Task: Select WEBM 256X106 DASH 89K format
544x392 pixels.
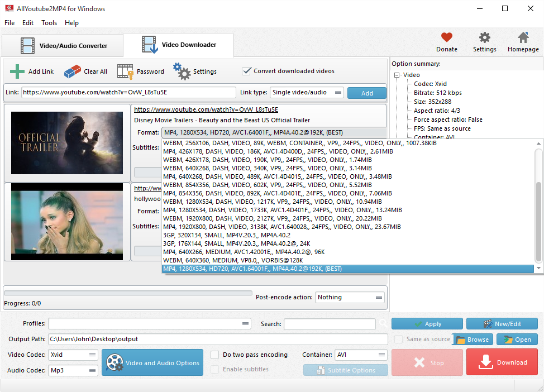Action: point(348,143)
